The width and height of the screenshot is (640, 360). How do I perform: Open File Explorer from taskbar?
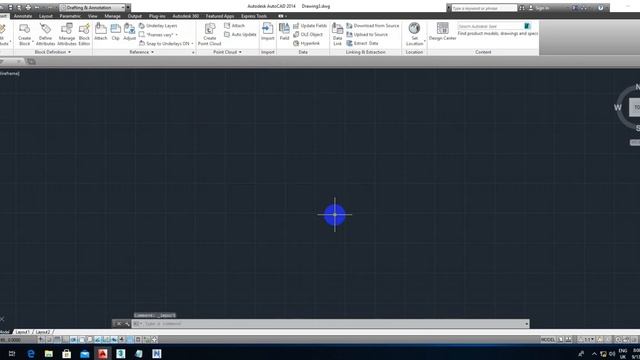point(49,353)
